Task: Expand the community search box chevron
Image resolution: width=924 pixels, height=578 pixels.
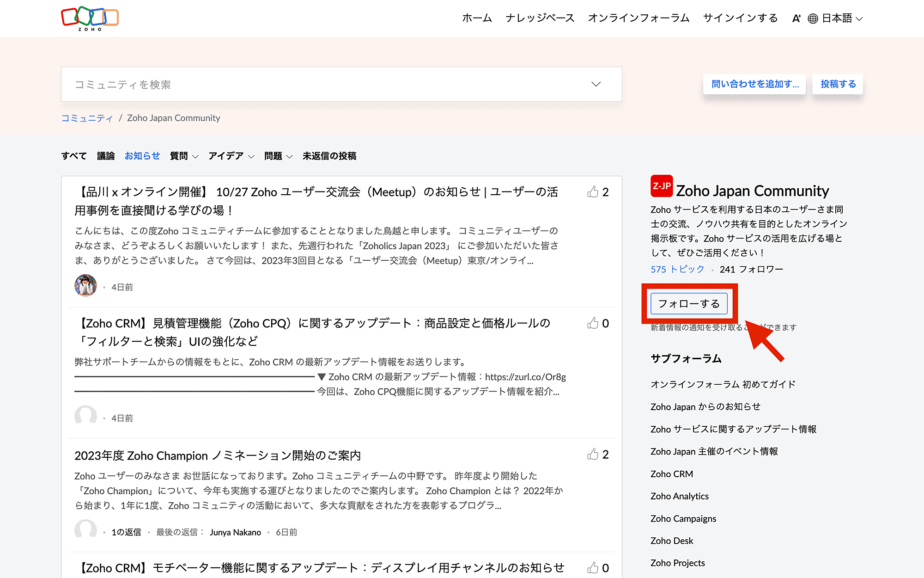Action: tap(596, 84)
